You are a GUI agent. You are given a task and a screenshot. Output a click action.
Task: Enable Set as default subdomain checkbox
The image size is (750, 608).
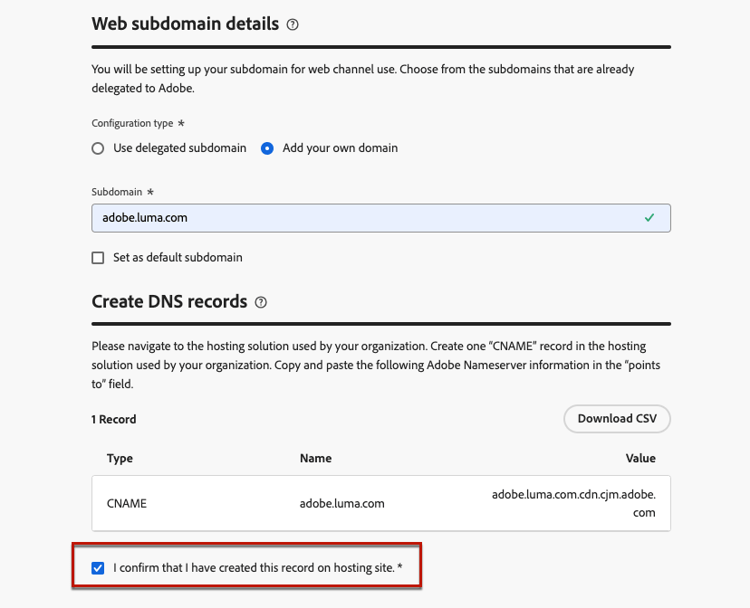[x=98, y=257]
